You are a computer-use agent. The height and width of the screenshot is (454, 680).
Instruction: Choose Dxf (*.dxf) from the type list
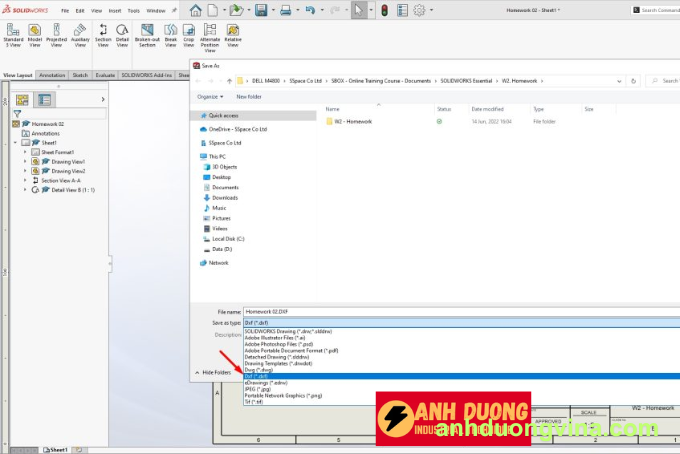(260, 376)
